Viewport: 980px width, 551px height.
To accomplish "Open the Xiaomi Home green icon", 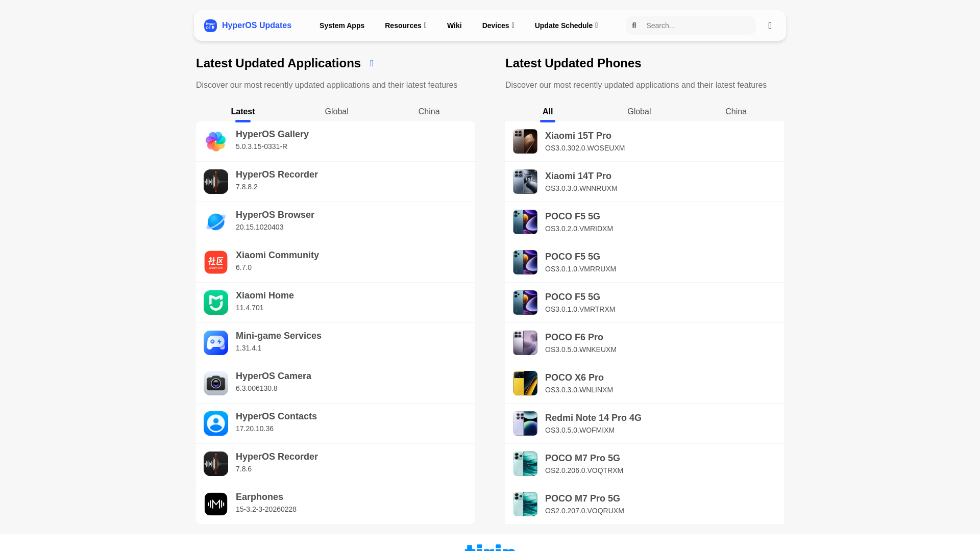I will click(x=216, y=303).
